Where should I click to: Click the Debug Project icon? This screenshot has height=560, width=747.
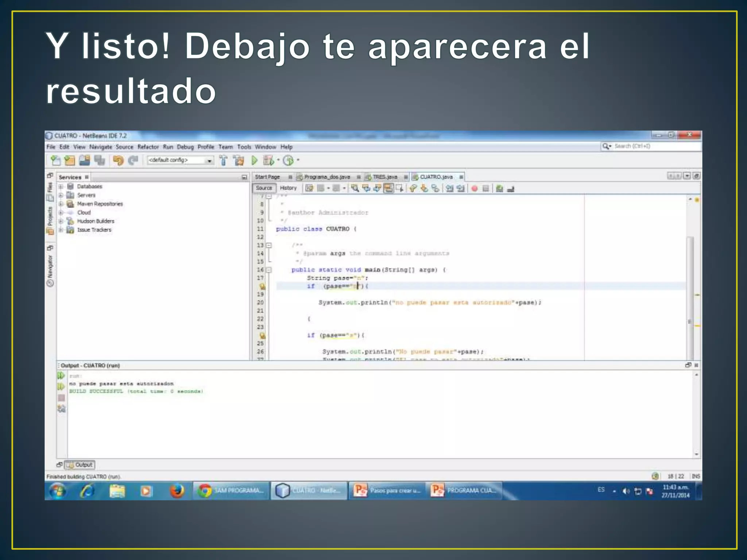point(268,160)
